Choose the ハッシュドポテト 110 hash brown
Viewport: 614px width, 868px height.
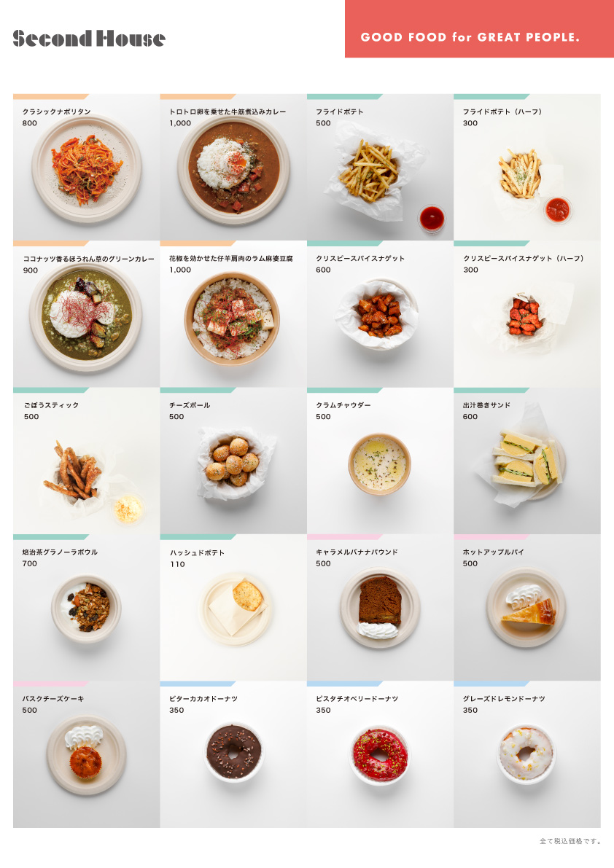coord(233,607)
